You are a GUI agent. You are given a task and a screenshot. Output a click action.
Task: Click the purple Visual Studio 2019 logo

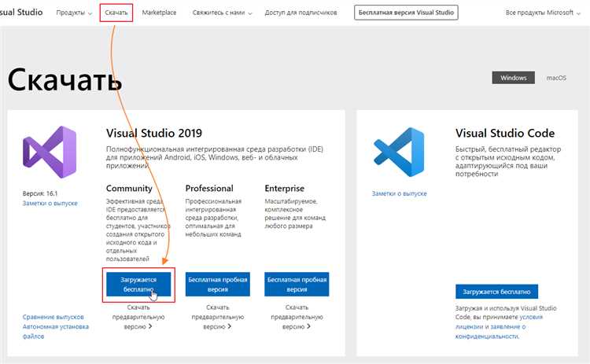50,152
